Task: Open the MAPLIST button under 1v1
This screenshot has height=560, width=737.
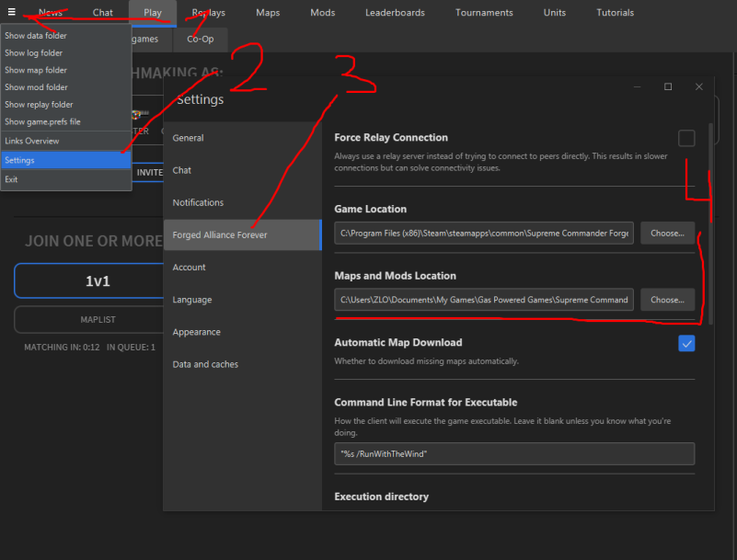Action: click(89, 320)
